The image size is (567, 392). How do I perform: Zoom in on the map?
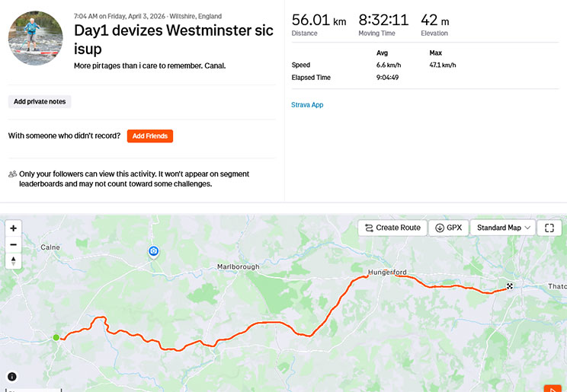pos(14,228)
